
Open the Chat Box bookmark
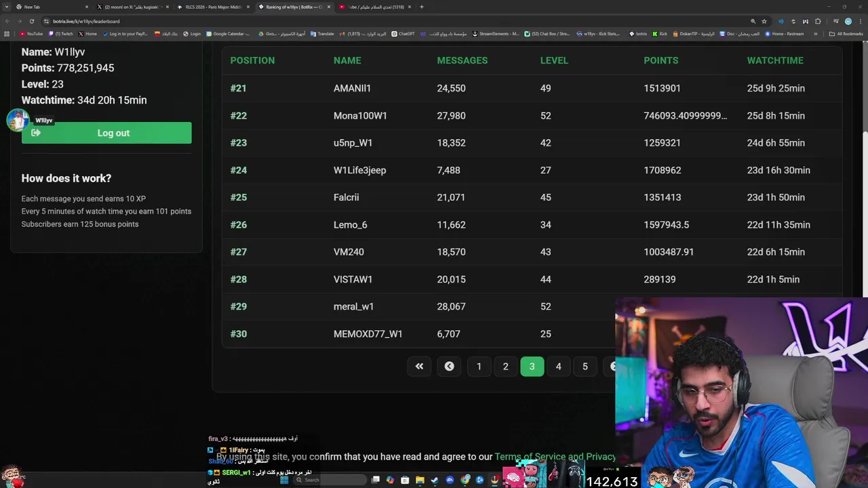547,34
